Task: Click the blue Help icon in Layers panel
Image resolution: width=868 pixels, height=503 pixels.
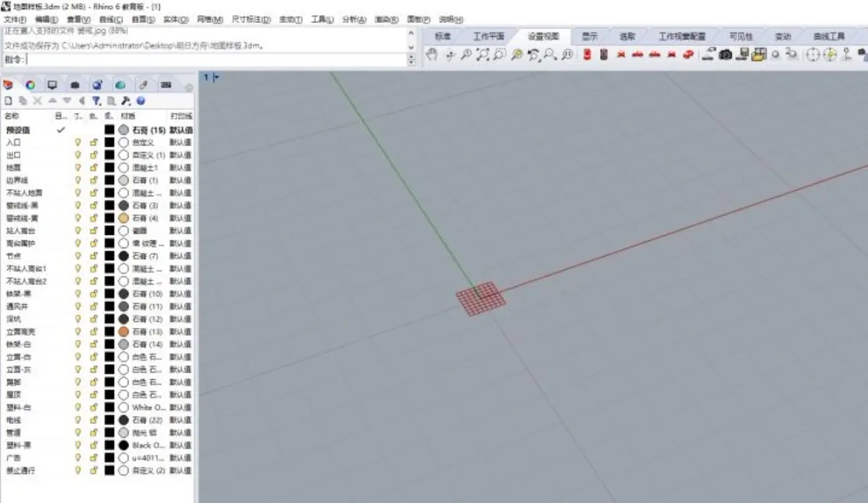Action: click(141, 101)
